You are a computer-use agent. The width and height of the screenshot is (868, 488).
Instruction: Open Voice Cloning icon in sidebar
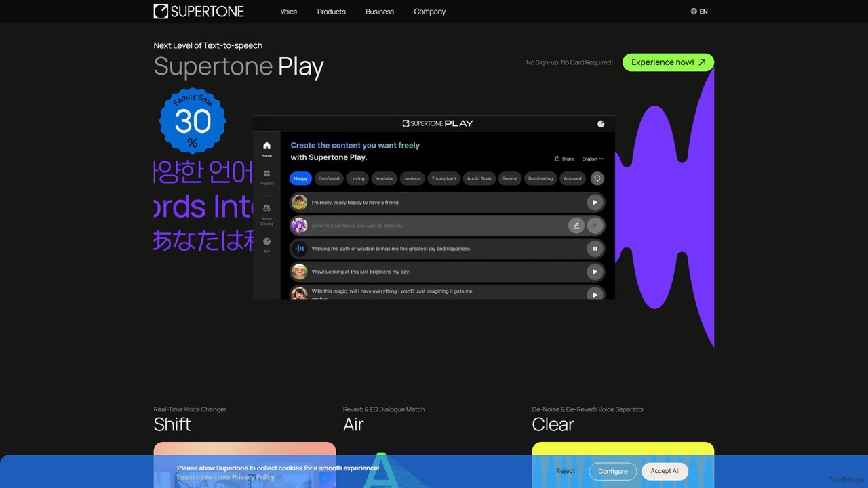267,214
